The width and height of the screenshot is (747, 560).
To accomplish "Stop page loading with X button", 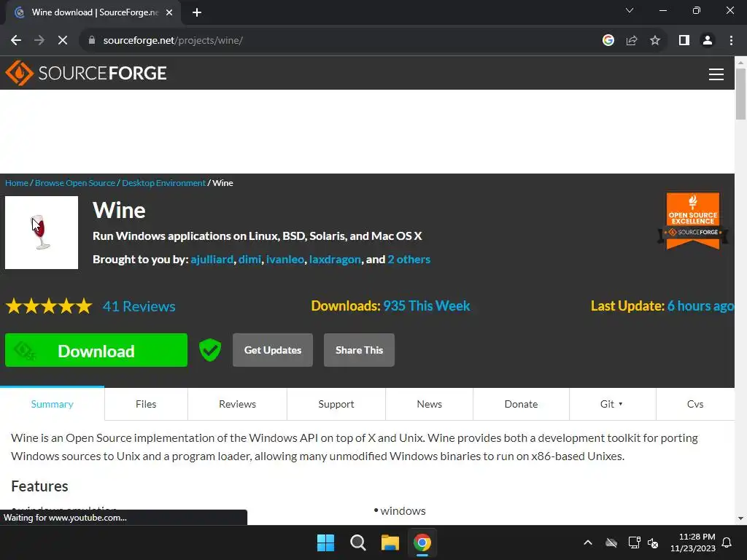I will [x=63, y=41].
